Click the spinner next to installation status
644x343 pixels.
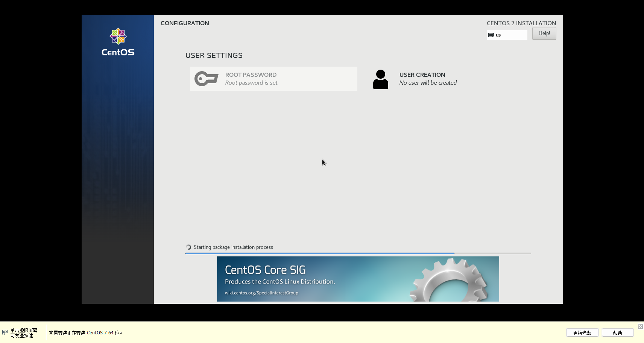click(188, 247)
